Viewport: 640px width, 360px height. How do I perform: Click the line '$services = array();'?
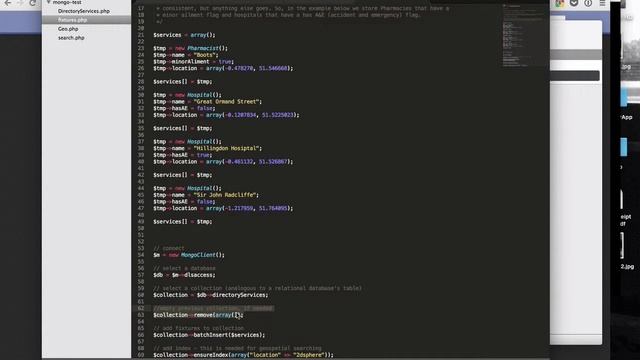point(184,35)
